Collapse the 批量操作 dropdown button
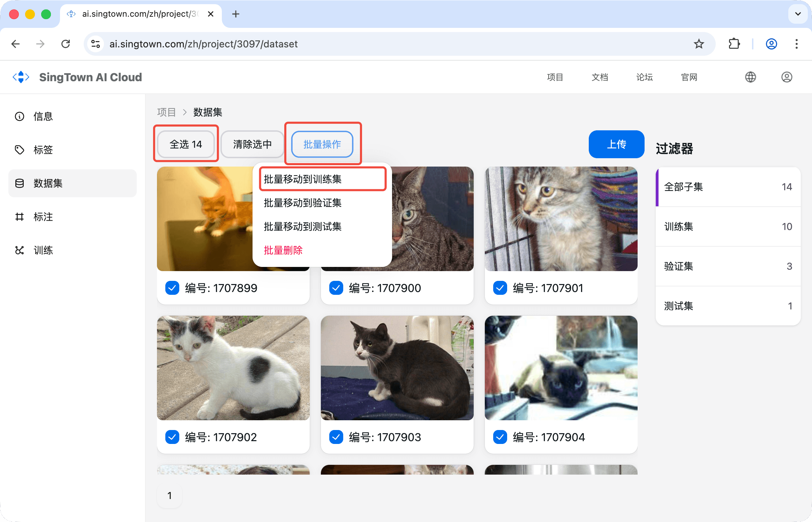 click(322, 144)
